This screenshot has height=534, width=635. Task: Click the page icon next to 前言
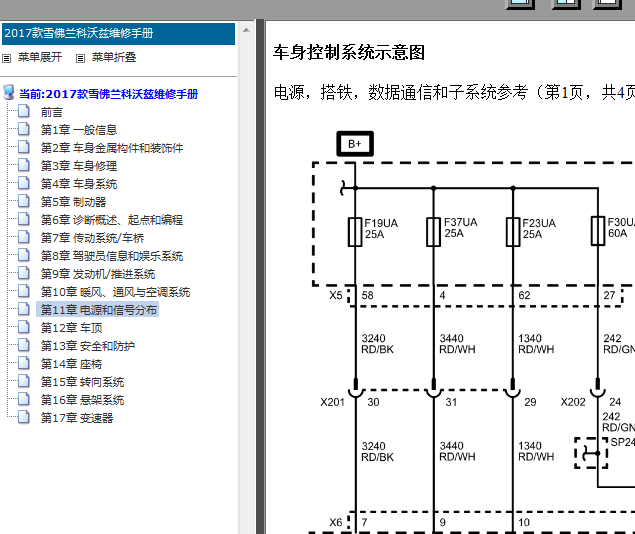click(x=24, y=111)
